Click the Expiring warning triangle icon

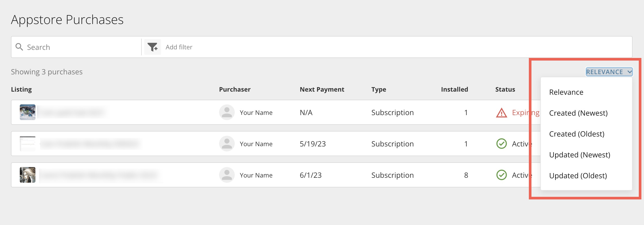pos(501,113)
